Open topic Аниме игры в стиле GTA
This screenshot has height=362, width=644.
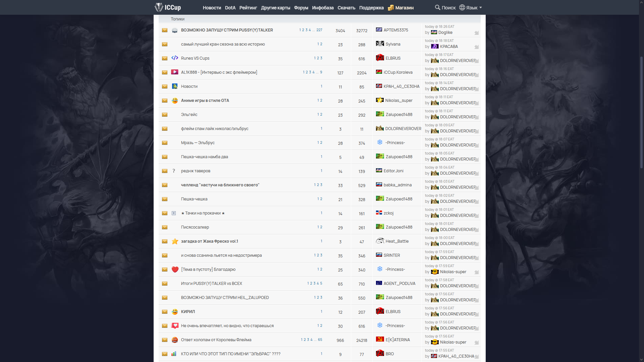[x=205, y=101]
